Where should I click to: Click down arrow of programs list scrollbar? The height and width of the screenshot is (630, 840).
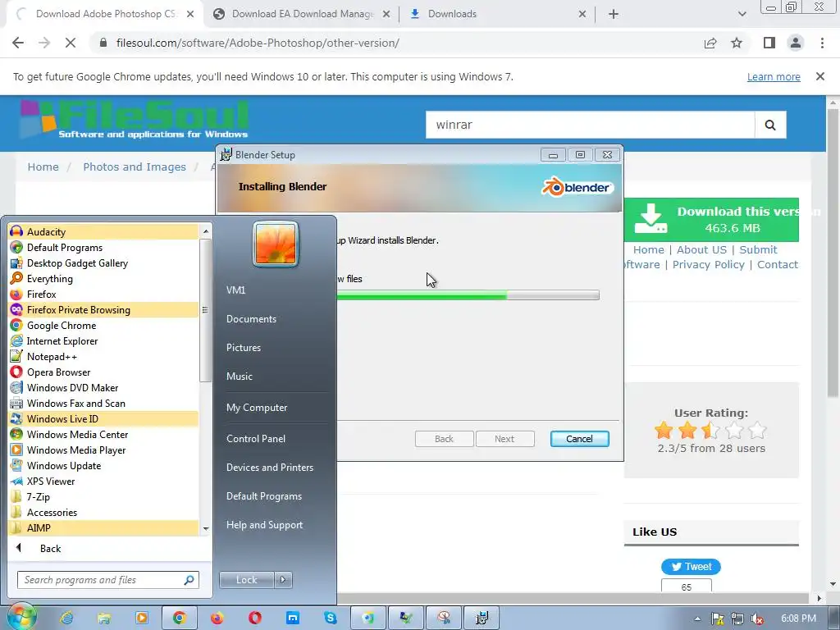206,529
